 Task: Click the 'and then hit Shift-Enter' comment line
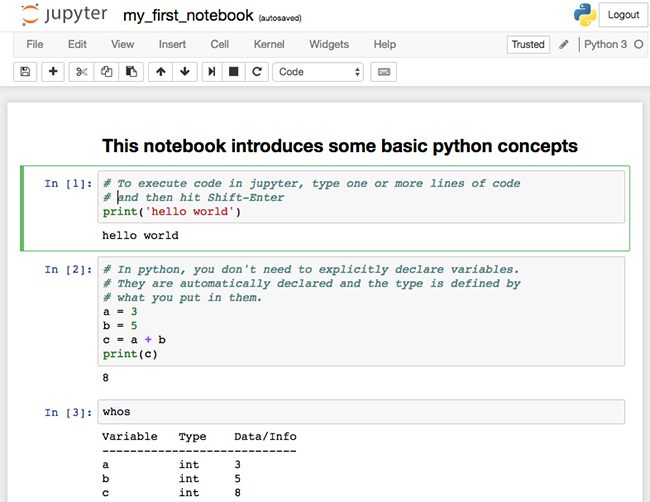[194, 198]
